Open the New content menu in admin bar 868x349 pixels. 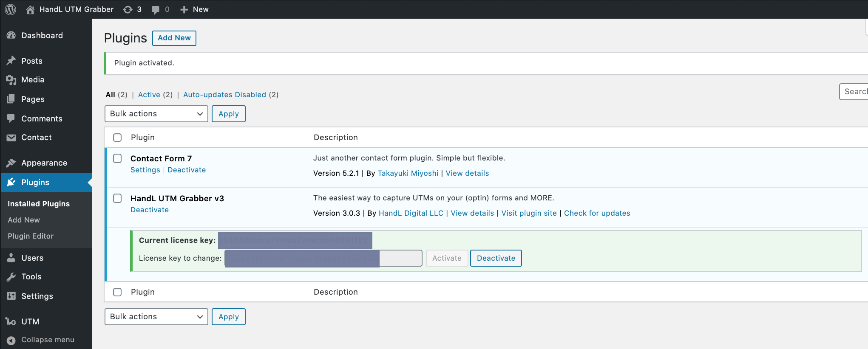tap(194, 9)
